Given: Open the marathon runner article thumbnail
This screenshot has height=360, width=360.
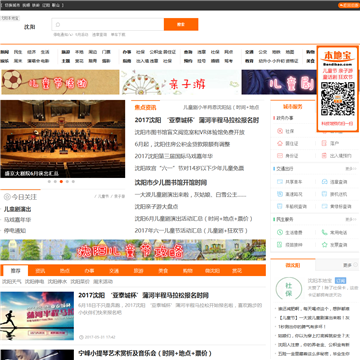Looking at the screenshot, I should 37,316.
